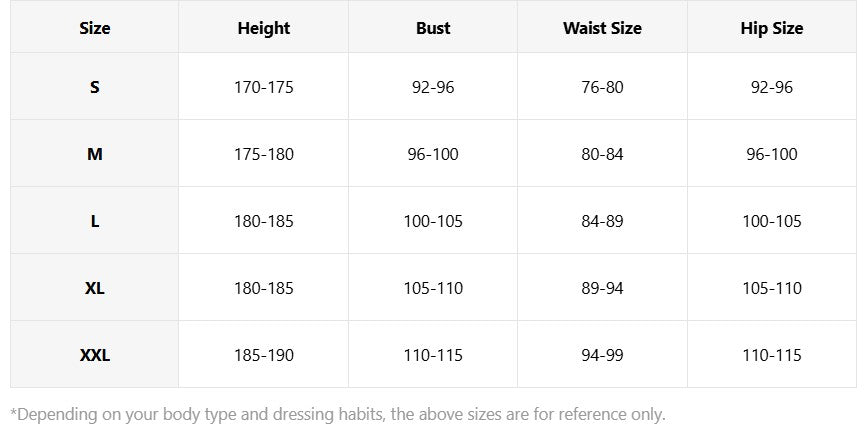Select the S size row label
The width and height of the screenshot is (867, 425).
(x=95, y=87)
